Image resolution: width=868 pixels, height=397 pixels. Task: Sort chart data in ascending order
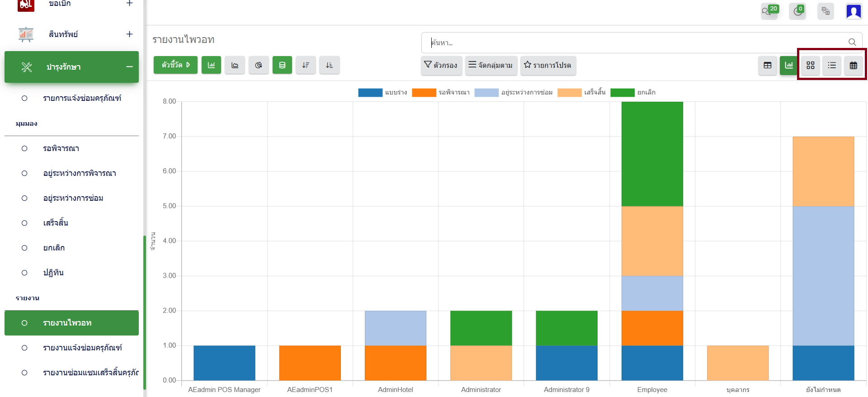click(329, 65)
